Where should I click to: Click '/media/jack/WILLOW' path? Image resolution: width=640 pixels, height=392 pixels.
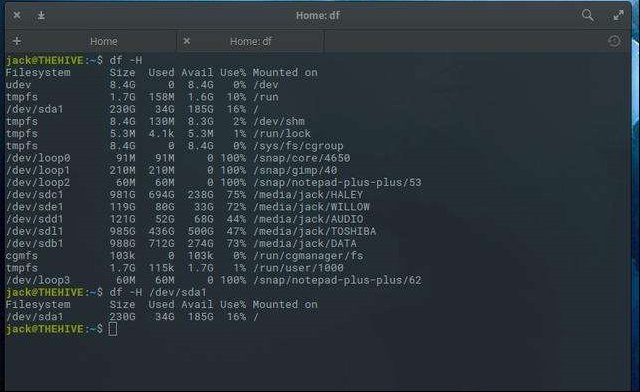click(311, 207)
